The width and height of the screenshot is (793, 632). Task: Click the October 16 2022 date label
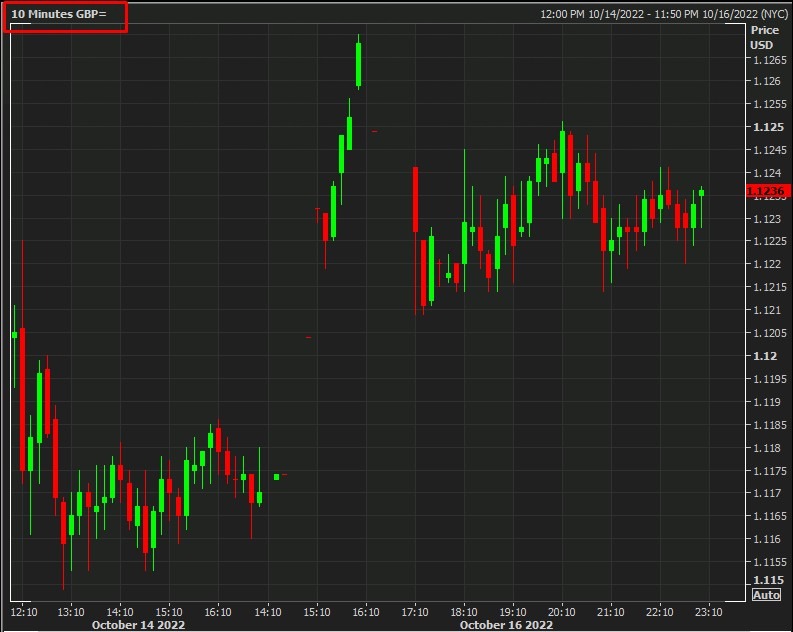coord(506,625)
